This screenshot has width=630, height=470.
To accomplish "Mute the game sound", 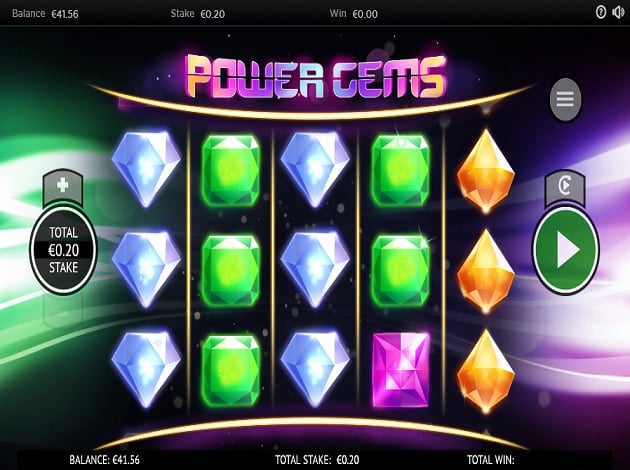I will click(618, 13).
